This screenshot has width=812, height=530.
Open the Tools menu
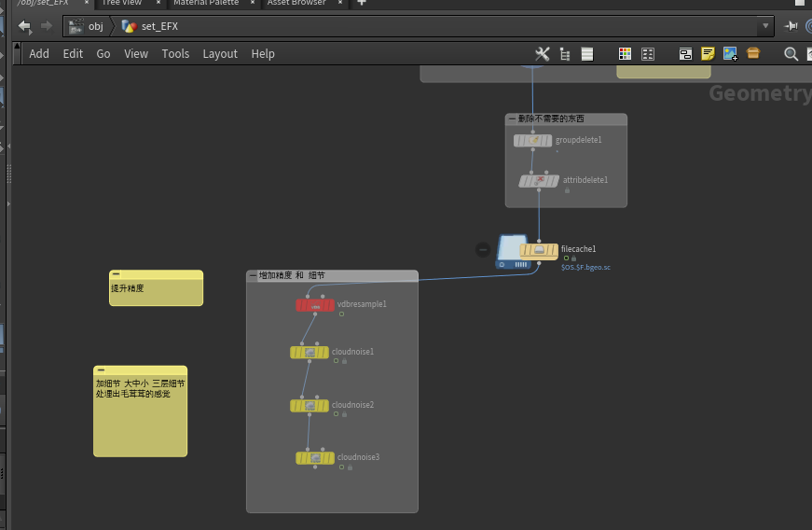175,54
